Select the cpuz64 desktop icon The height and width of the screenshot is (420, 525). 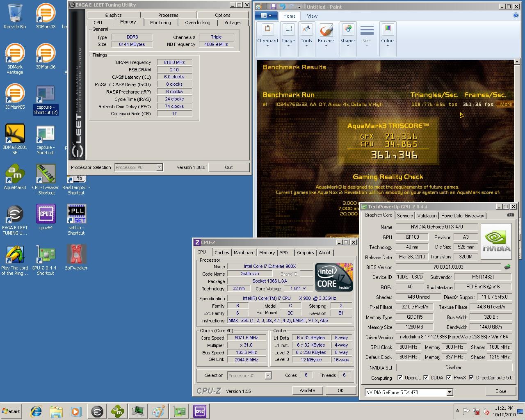coord(46,217)
